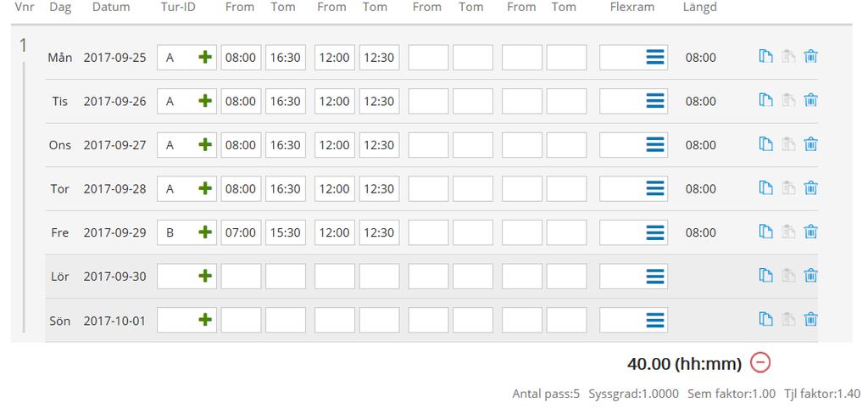Open Flexram menu for Thursday row
The height and width of the screenshot is (408, 868).
point(655,189)
